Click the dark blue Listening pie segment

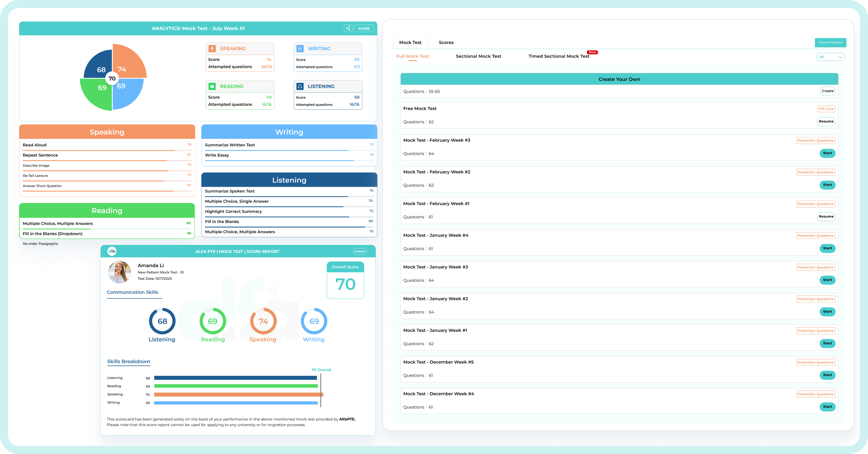98,64
